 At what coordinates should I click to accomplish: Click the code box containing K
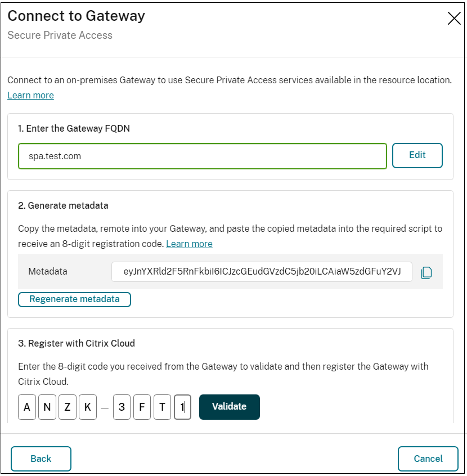pos(87,407)
